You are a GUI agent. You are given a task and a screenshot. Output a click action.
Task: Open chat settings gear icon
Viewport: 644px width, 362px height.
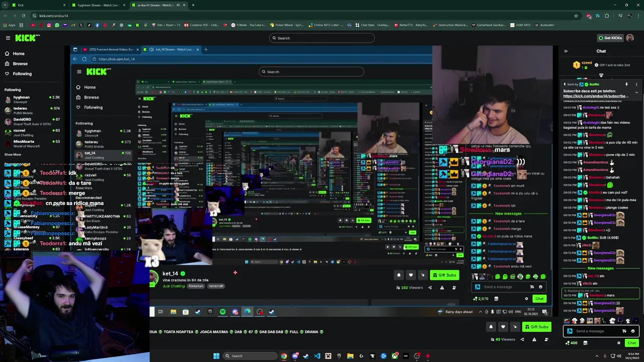[619, 343]
